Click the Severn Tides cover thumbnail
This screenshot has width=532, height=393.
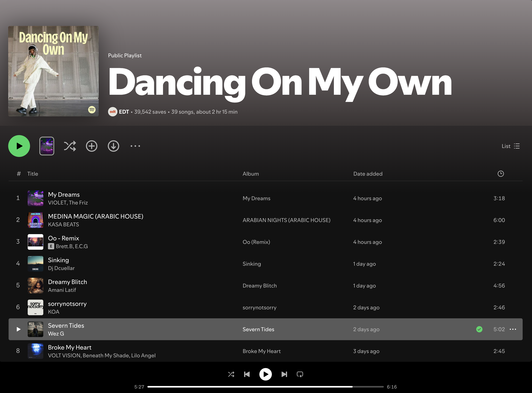[x=35, y=329]
